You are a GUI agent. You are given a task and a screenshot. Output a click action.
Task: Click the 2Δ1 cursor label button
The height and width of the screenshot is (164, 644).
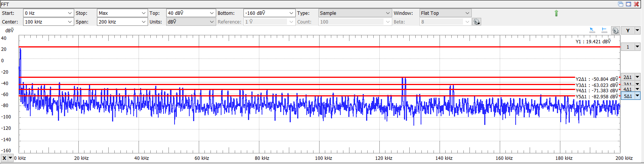click(x=627, y=77)
